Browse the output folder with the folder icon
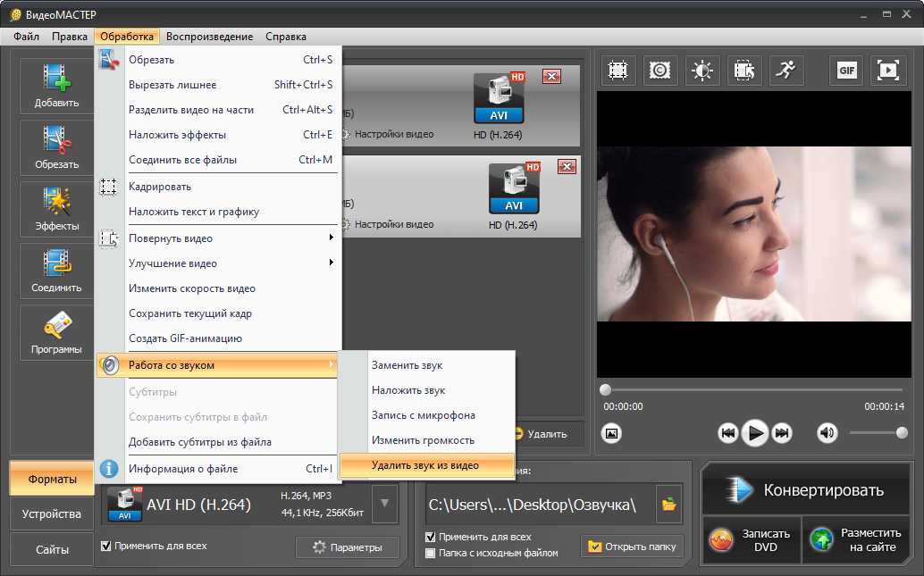Image resolution: width=924 pixels, height=576 pixels. pyautogui.click(x=668, y=505)
